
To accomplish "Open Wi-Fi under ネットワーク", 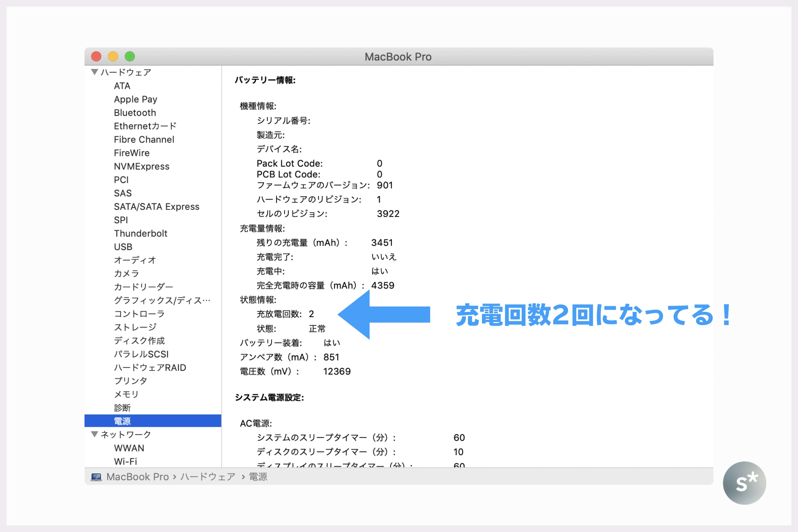I will (125, 461).
